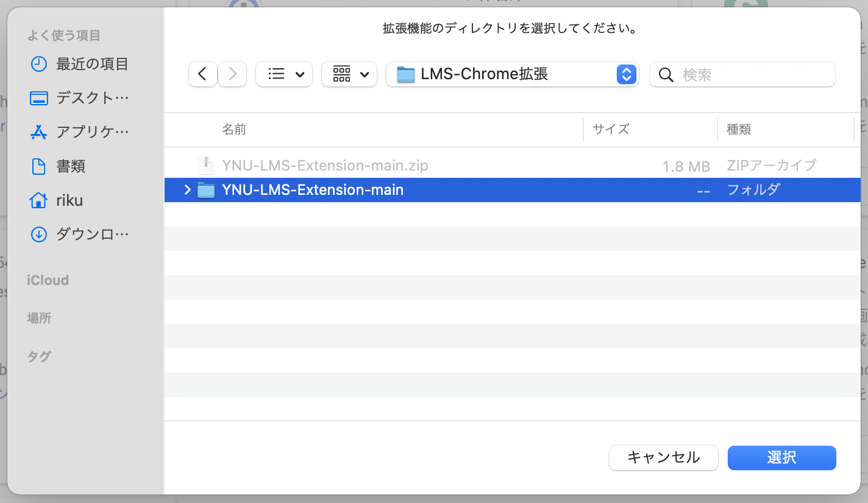The height and width of the screenshot is (503, 868).
Task: Click the ZIPアーカイブ kind cell
Action: [772, 165]
